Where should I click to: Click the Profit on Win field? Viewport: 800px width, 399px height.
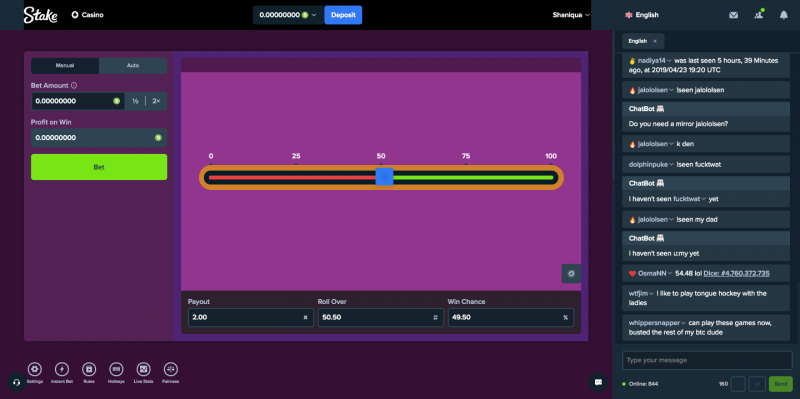tap(99, 138)
